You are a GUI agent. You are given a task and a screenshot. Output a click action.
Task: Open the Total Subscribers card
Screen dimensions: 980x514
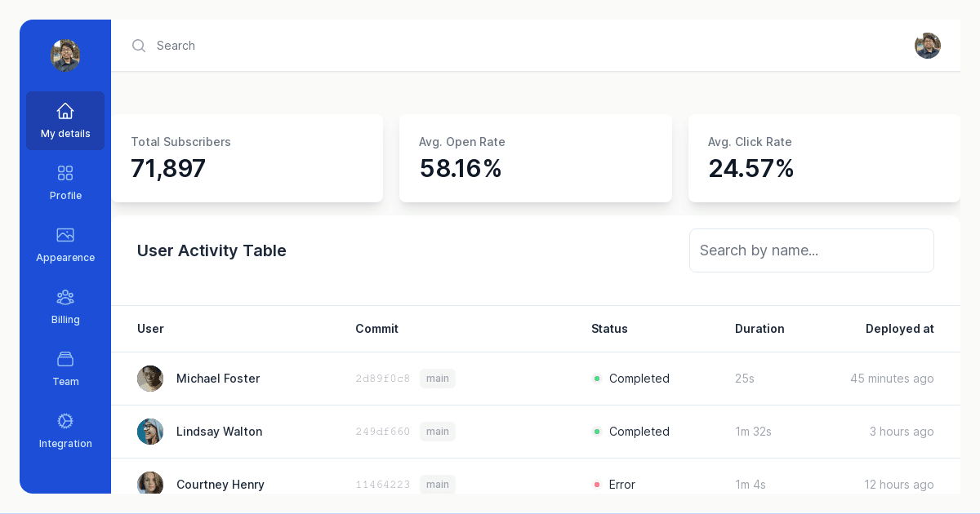pyautogui.click(x=247, y=158)
